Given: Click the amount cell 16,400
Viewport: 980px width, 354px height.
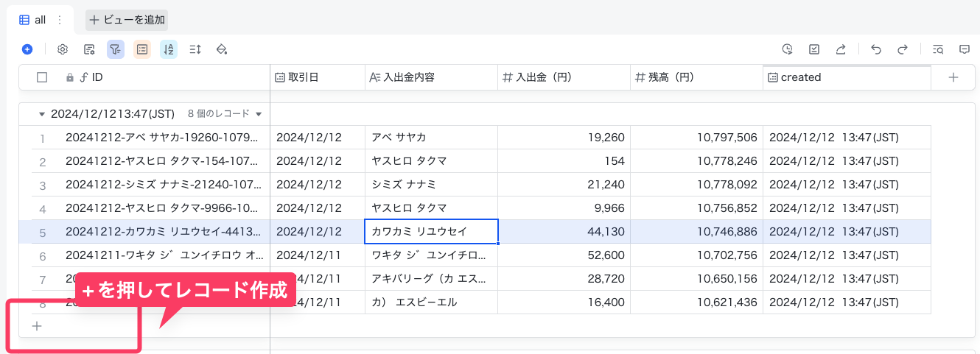Looking at the screenshot, I should (564, 302).
